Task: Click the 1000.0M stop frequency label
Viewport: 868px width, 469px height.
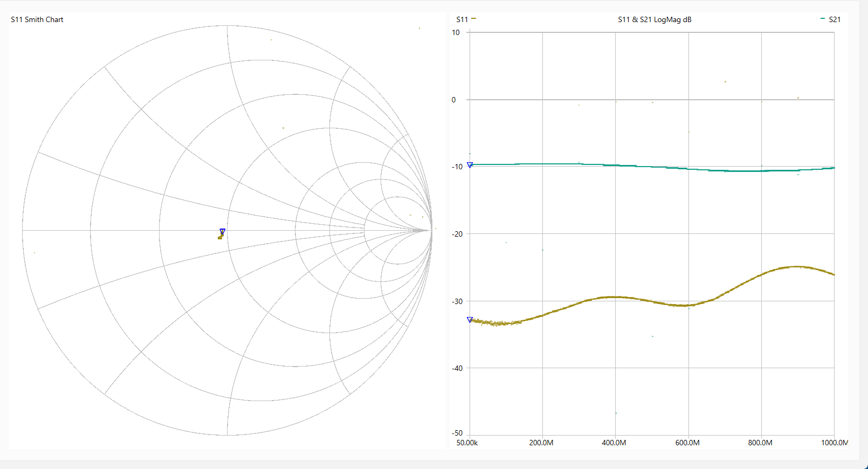Action: tap(834, 443)
